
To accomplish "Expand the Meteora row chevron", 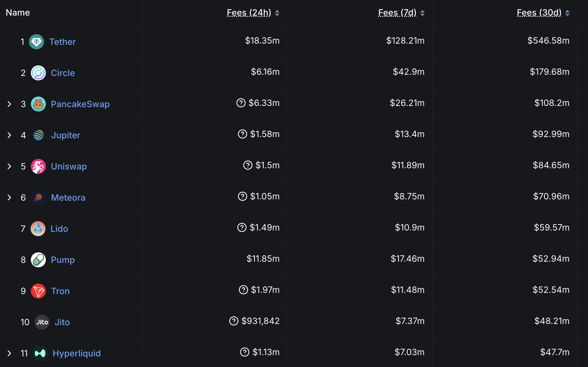I will [x=9, y=198].
